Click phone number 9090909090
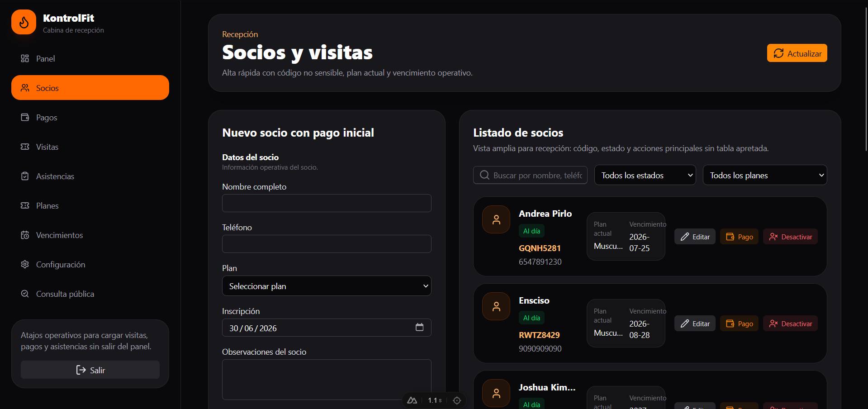The height and width of the screenshot is (409, 868). tap(540, 348)
